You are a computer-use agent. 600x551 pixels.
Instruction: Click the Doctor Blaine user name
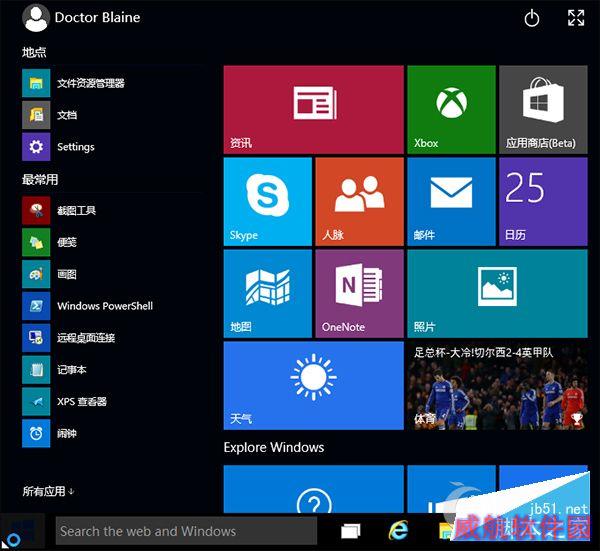coord(97,18)
